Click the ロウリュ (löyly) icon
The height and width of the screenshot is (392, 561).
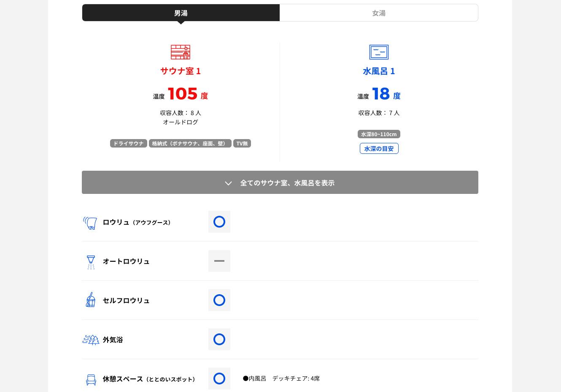pyautogui.click(x=90, y=223)
